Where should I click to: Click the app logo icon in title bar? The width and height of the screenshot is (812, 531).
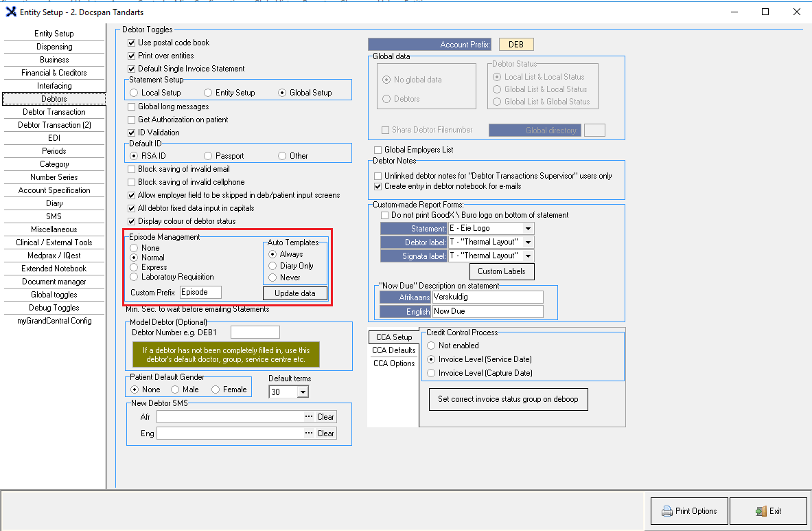[x=10, y=12]
